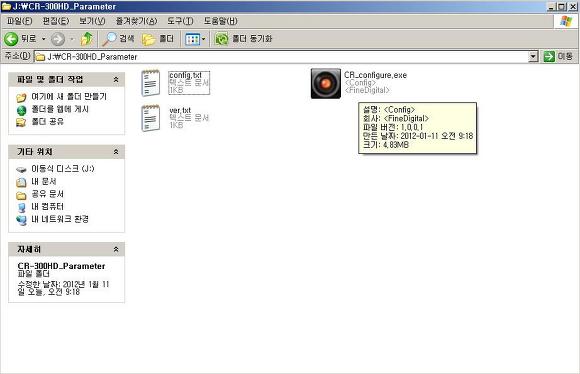Viewport: 580px width, 374px height.
Task: Expand the address bar dropdown list
Action: pyautogui.click(x=533, y=57)
